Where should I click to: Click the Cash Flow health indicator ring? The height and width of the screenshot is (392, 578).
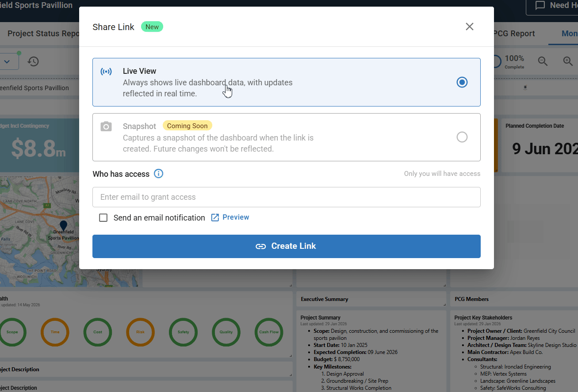(269, 332)
